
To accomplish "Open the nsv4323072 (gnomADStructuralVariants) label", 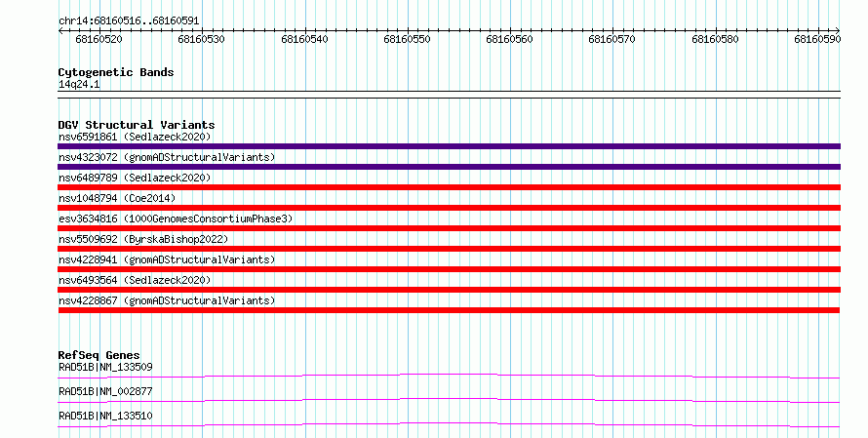I will tap(167, 157).
